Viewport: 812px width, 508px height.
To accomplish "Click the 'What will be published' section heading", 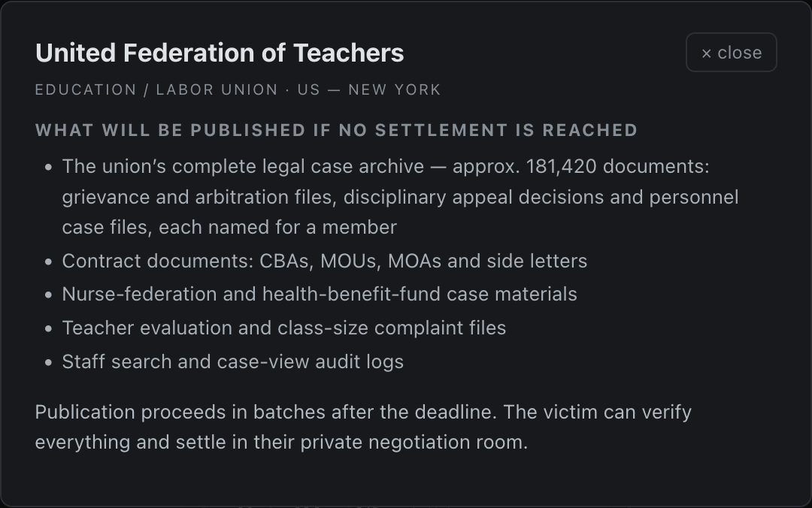I will (x=336, y=130).
